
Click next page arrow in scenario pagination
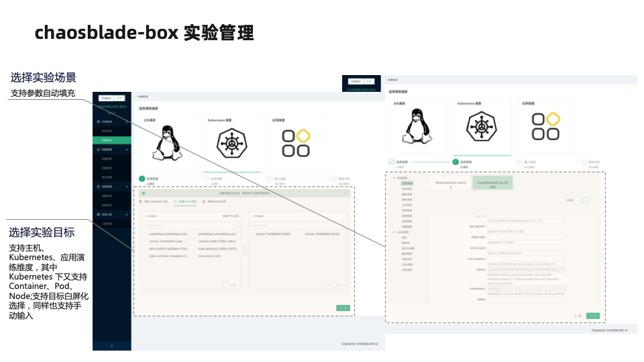pos(594,200)
